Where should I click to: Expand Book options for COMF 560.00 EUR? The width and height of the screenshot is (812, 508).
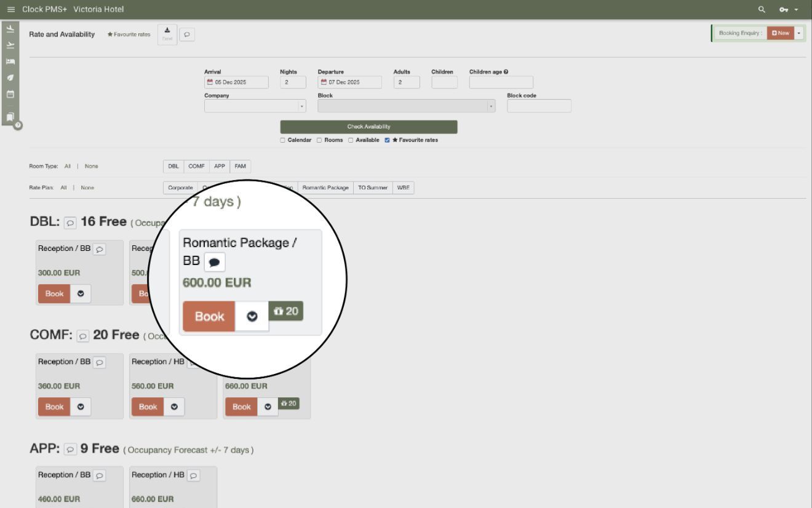point(174,407)
